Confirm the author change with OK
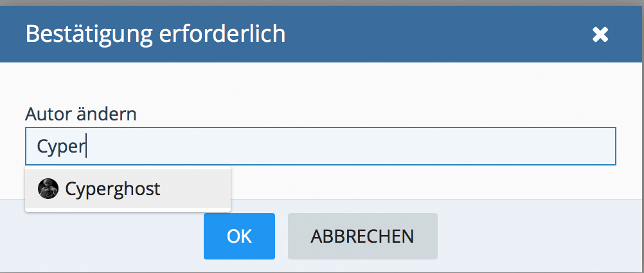This screenshot has width=644, height=273. (x=239, y=236)
